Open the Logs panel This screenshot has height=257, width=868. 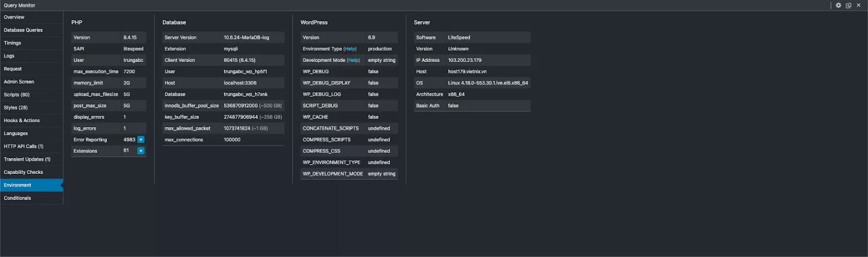tap(31, 56)
